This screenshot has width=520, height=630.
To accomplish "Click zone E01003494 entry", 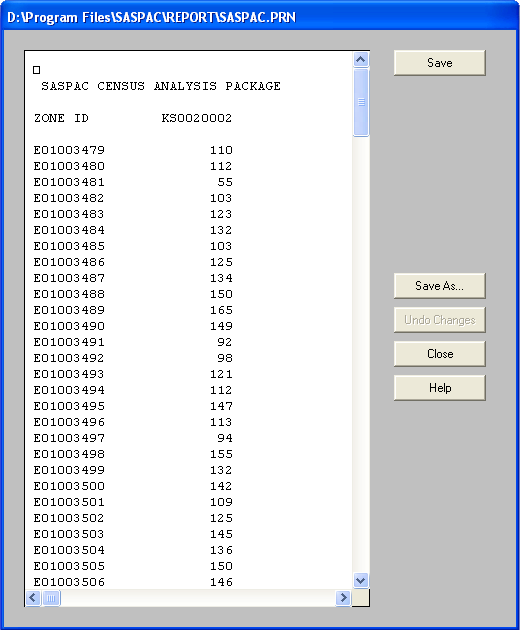I will (x=69, y=390).
